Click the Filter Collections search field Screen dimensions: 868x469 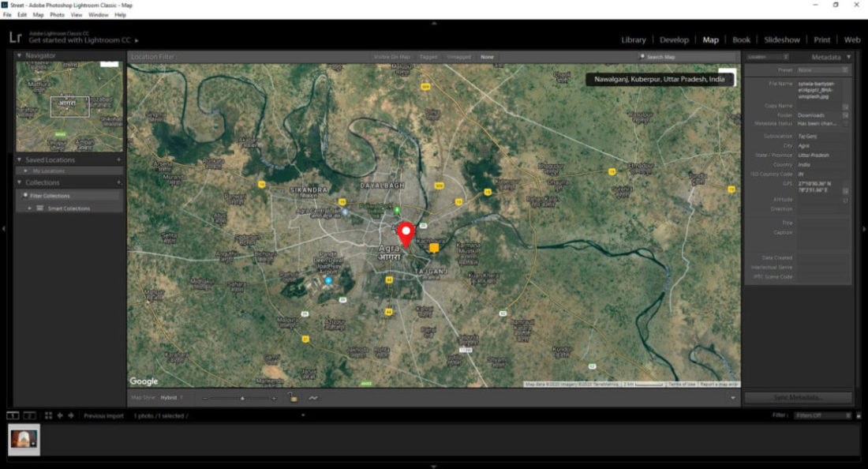69,196
